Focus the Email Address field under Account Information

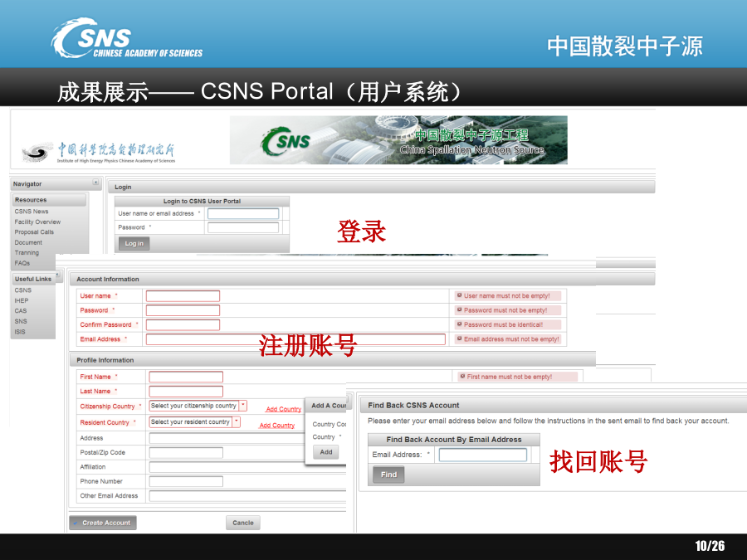click(295, 339)
